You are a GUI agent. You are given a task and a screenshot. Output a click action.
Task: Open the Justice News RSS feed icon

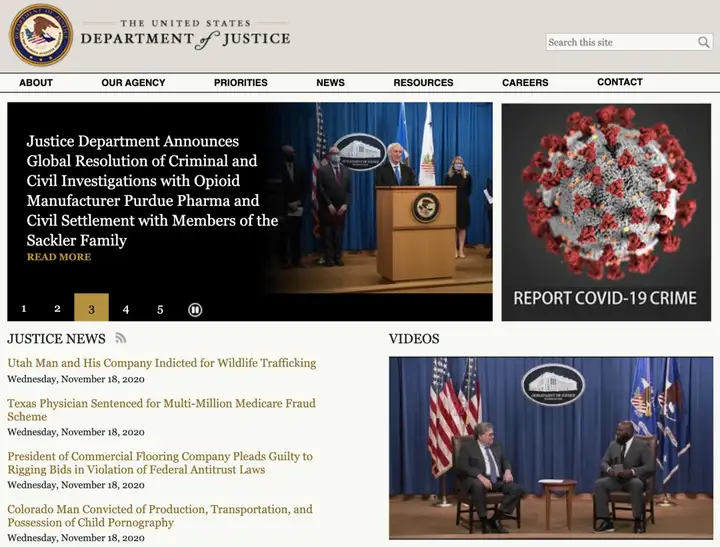[x=121, y=338]
